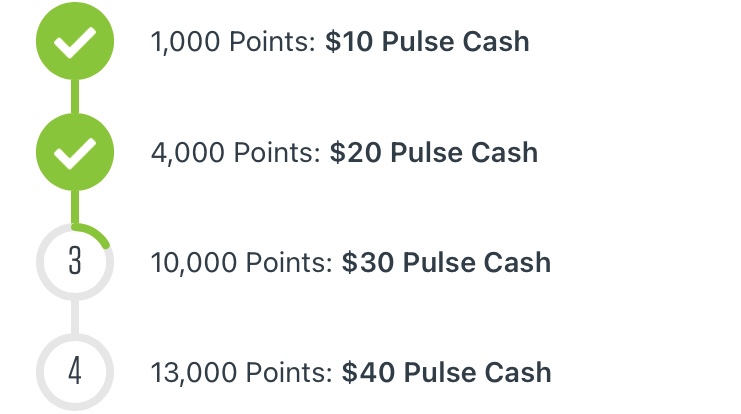
Task: Open the $40 Pulse Cash reward
Action: click(x=446, y=372)
